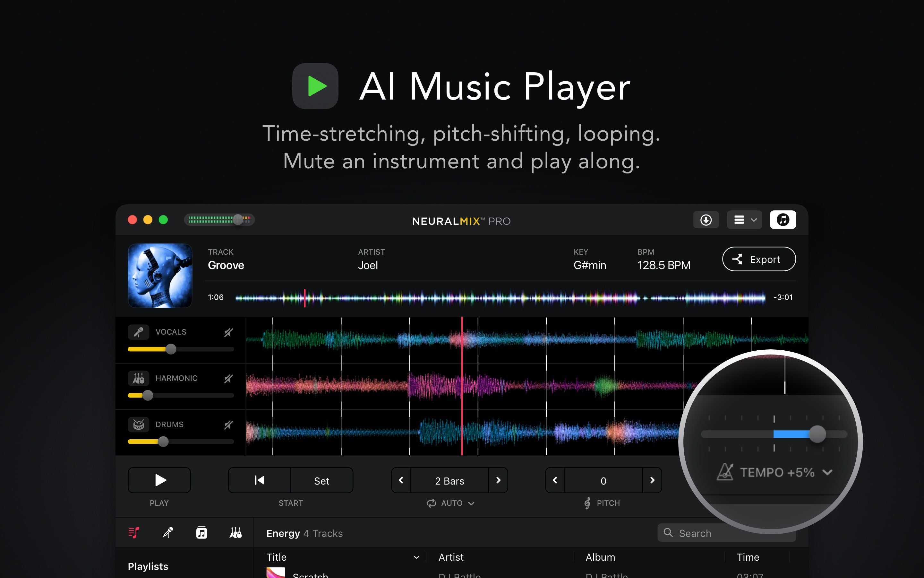The image size is (924, 578).
Task: Switch to the instruments library tab
Action: (235, 532)
